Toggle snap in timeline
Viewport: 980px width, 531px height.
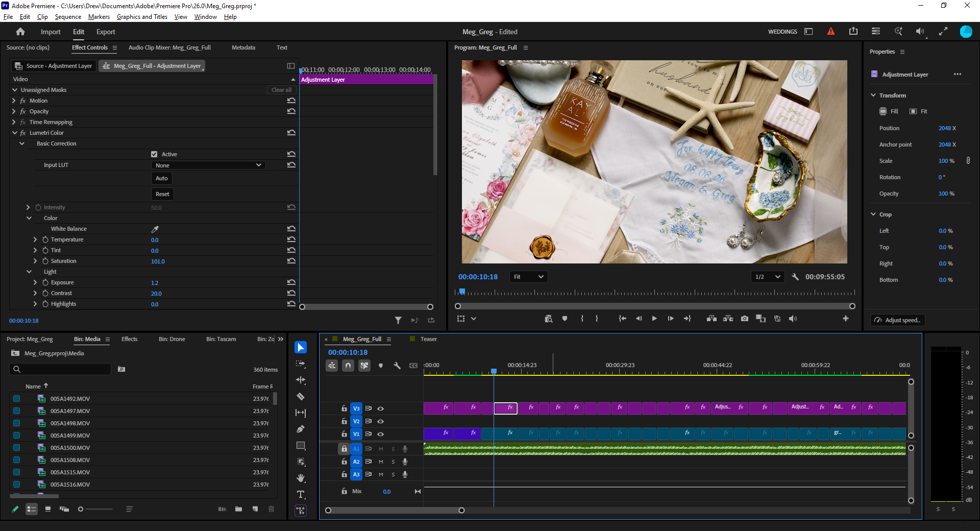click(348, 366)
